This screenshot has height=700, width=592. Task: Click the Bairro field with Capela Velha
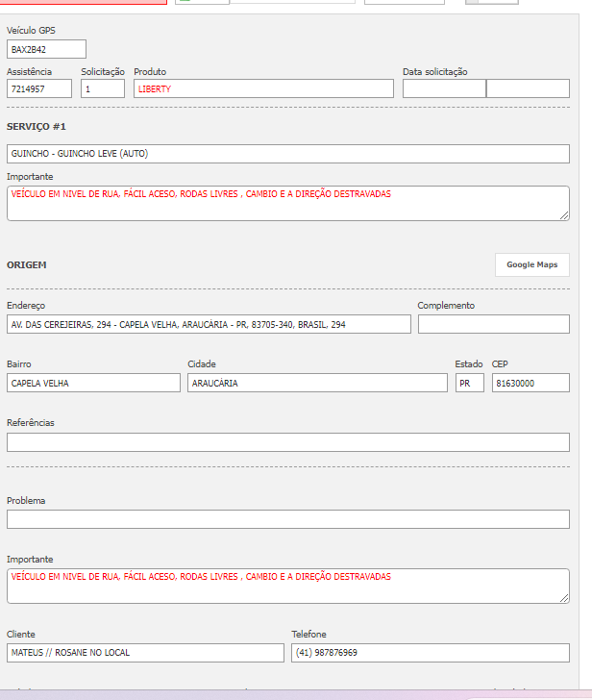click(93, 383)
